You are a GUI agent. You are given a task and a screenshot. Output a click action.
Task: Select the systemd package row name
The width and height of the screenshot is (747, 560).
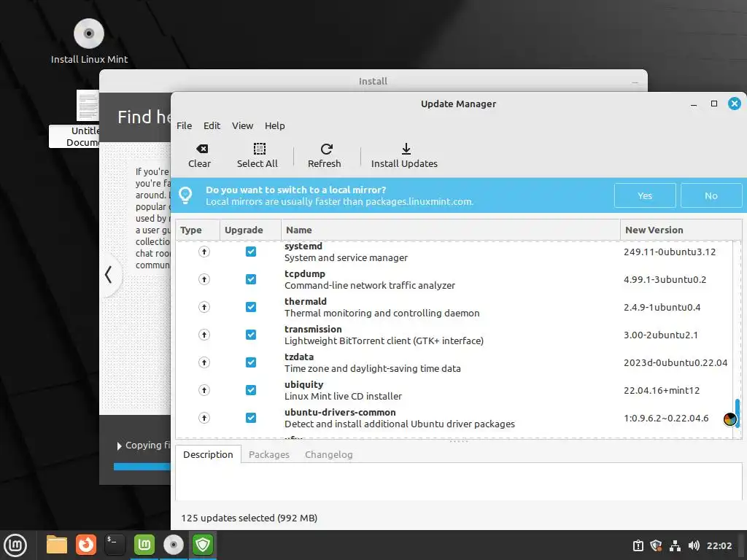pos(303,246)
